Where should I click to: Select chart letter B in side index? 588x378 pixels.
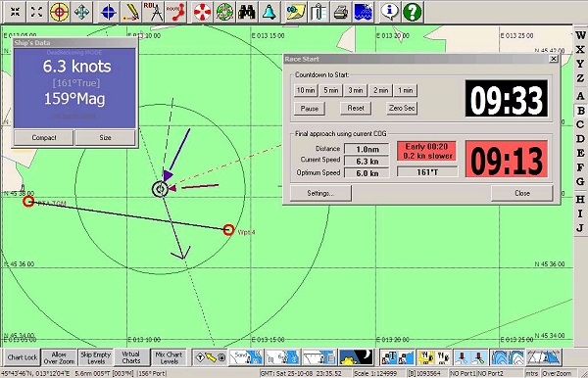580,111
